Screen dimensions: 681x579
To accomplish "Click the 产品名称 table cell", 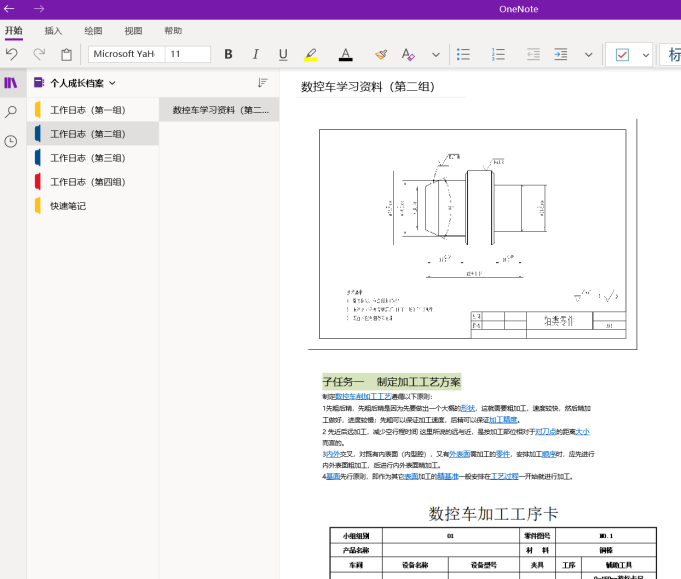I will [356, 550].
